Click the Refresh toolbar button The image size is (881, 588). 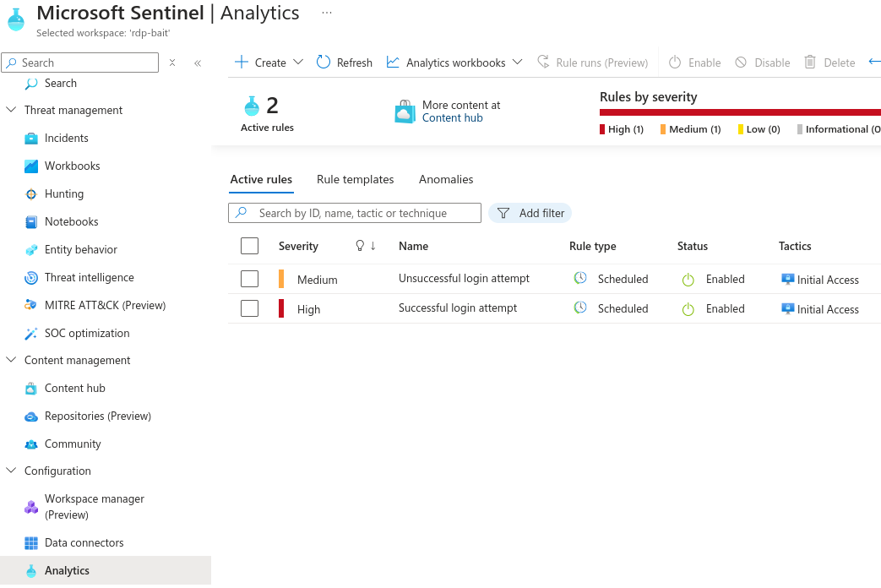[345, 63]
